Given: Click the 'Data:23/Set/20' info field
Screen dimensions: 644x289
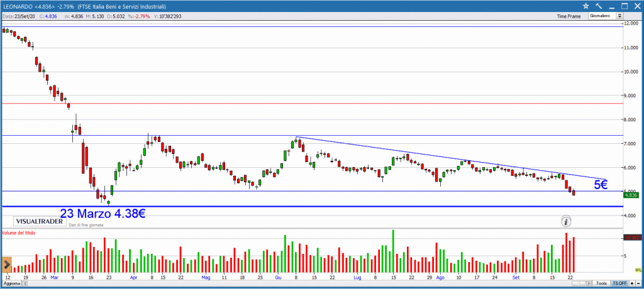Looking at the screenshot, I should tap(18, 16).
